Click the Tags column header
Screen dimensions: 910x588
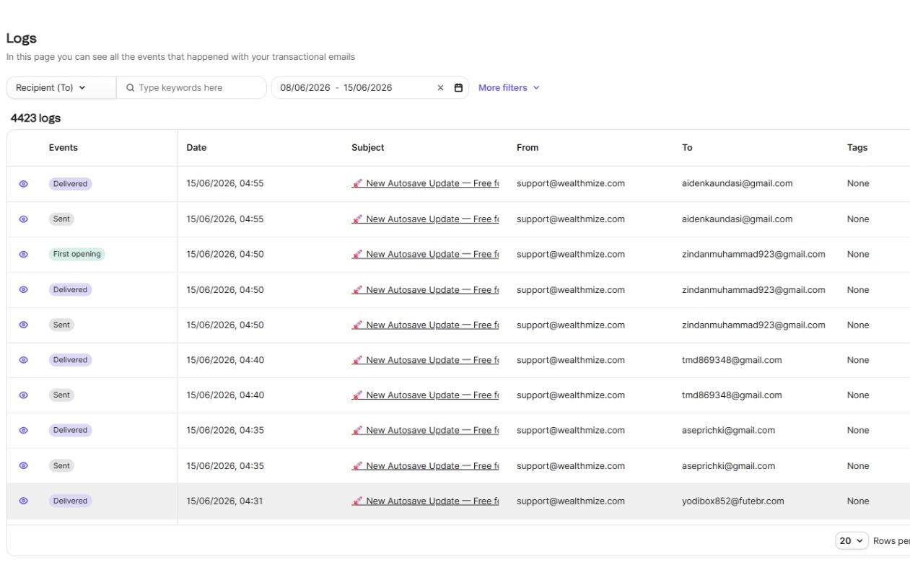pos(857,148)
